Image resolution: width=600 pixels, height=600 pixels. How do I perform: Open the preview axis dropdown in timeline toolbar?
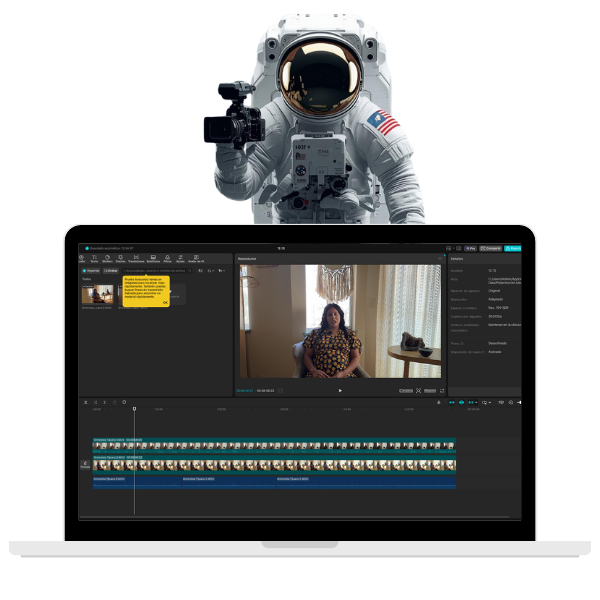(x=486, y=402)
